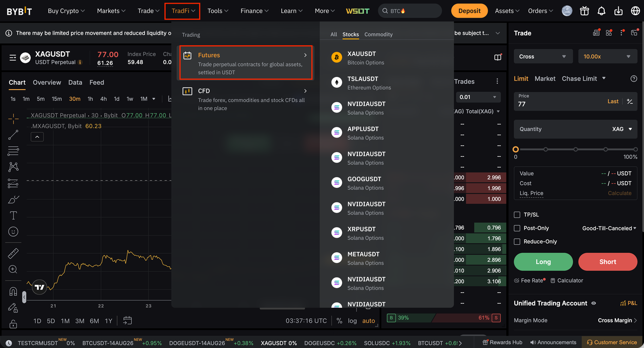Screen dimensions: 644x348
Task: Open the go-to-date calendar icon
Action: 127,320
